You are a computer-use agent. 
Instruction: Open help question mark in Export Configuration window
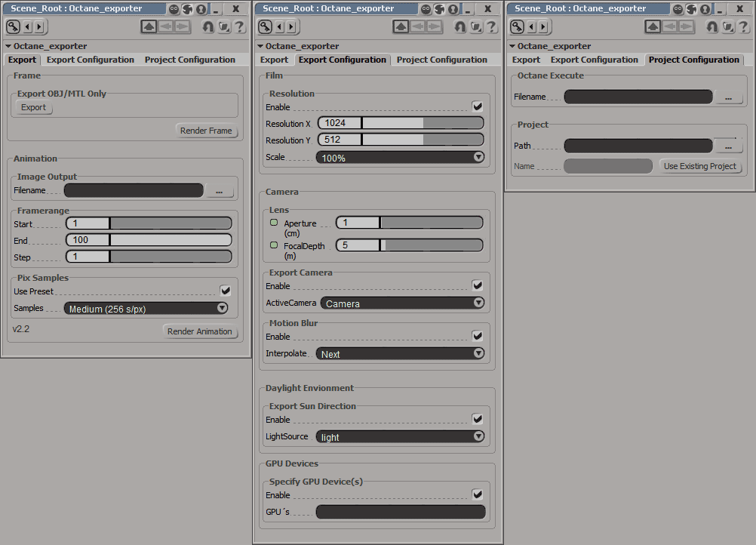[x=492, y=26]
